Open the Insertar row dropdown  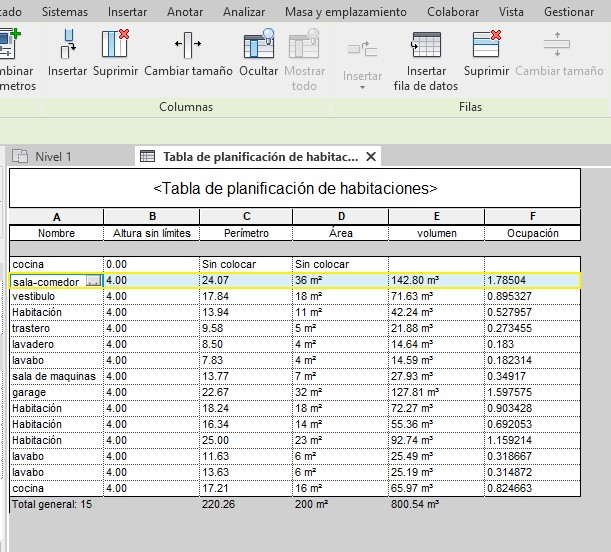pos(362,87)
